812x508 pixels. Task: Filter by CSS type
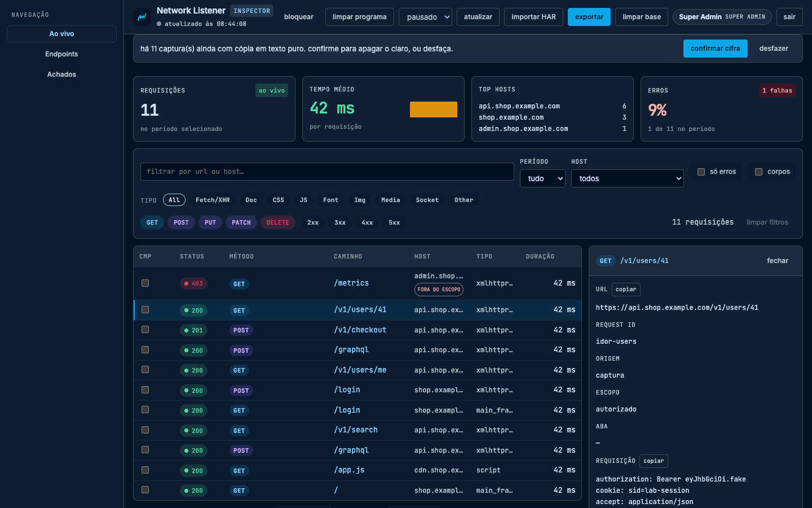point(279,200)
